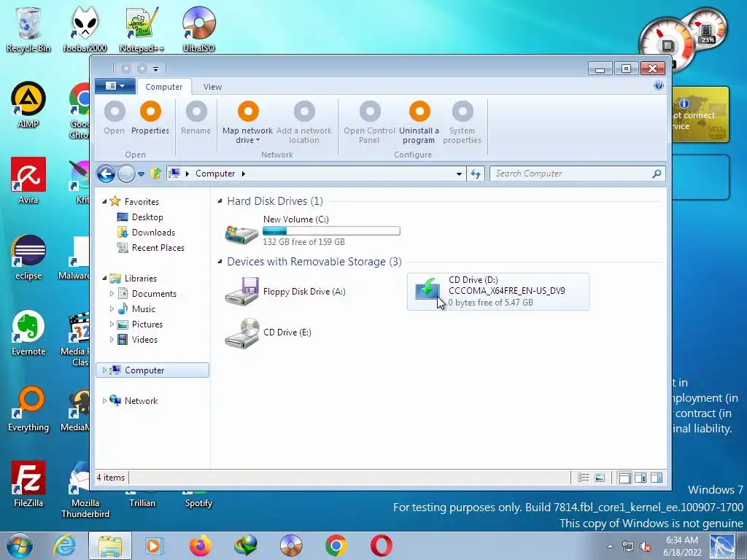Click the Rename ribbon button
The image size is (747, 560).
[196, 119]
